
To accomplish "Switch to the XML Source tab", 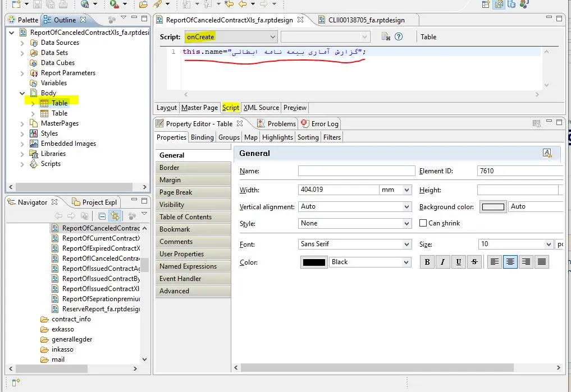I will coord(261,108).
